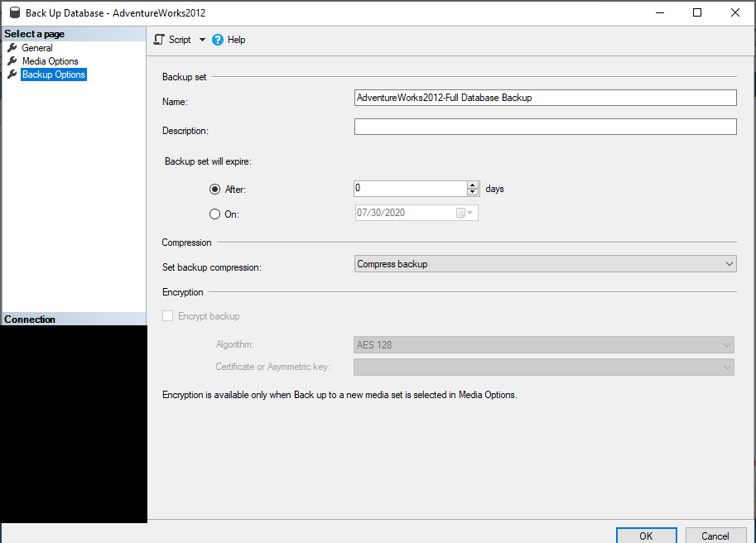Image resolution: width=756 pixels, height=543 pixels.
Task: Click the Select a page header
Action: (74, 34)
